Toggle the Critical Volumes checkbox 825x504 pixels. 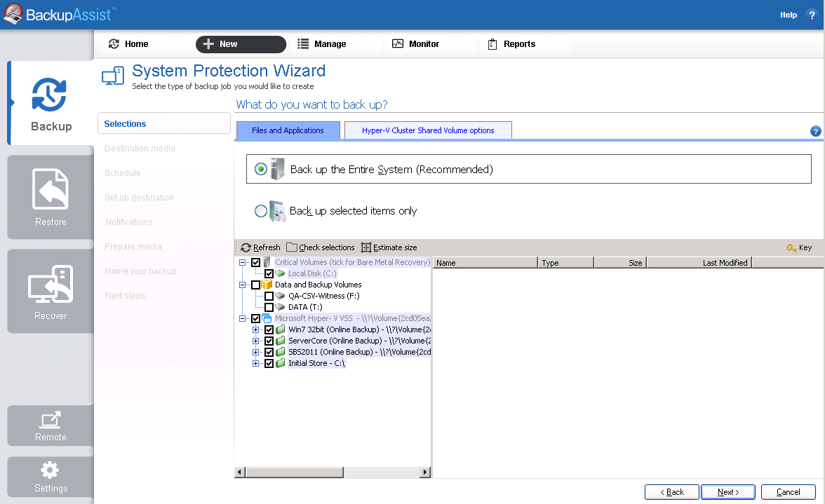(255, 262)
